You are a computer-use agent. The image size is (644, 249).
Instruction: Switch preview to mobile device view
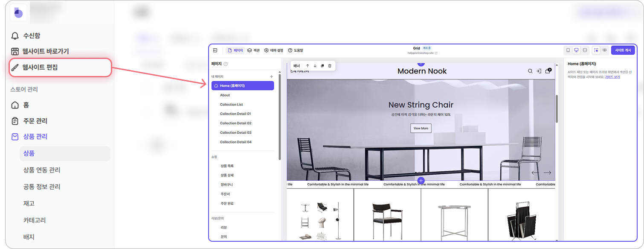[x=568, y=50]
